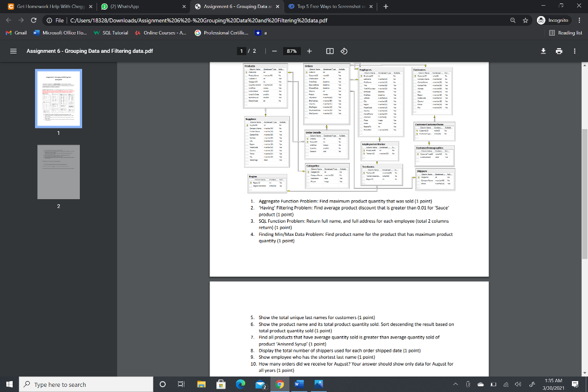588x392 pixels.
Task: Show hidden system tray icons
Action: coord(455,384)
